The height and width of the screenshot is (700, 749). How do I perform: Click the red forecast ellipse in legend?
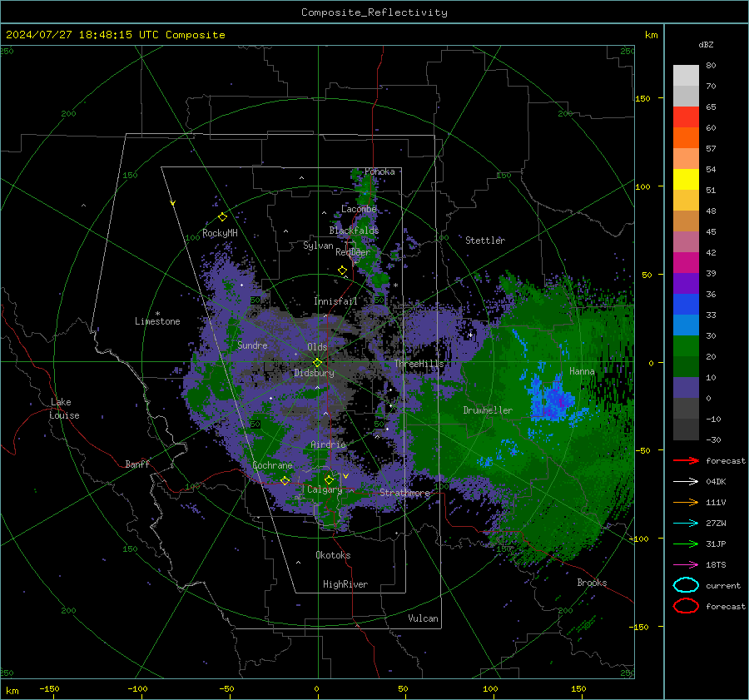point(686,606)
